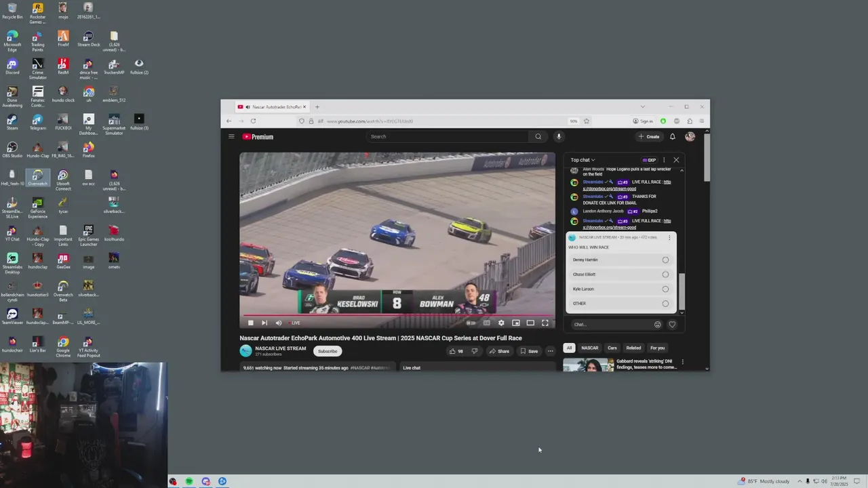Focus the YouTube search field
Image resolution: width=868 pixels, height=488 pixels.
pos(448,136)
